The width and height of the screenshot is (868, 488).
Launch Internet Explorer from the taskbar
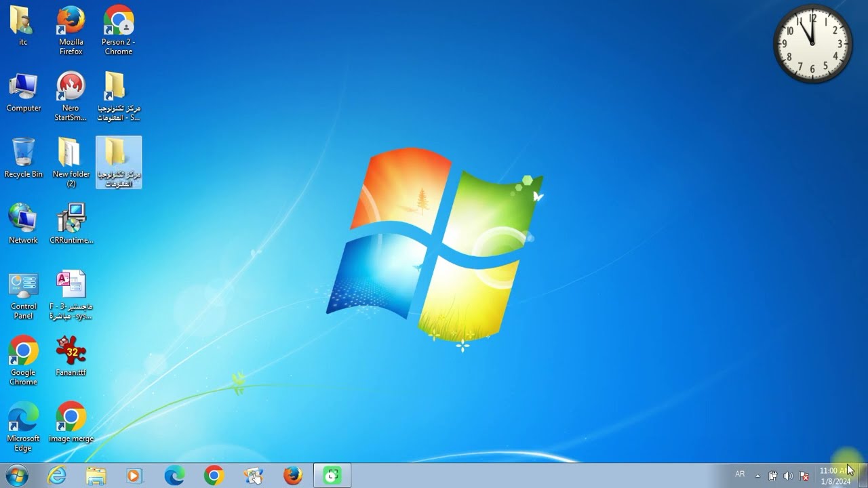pos(57,476)
